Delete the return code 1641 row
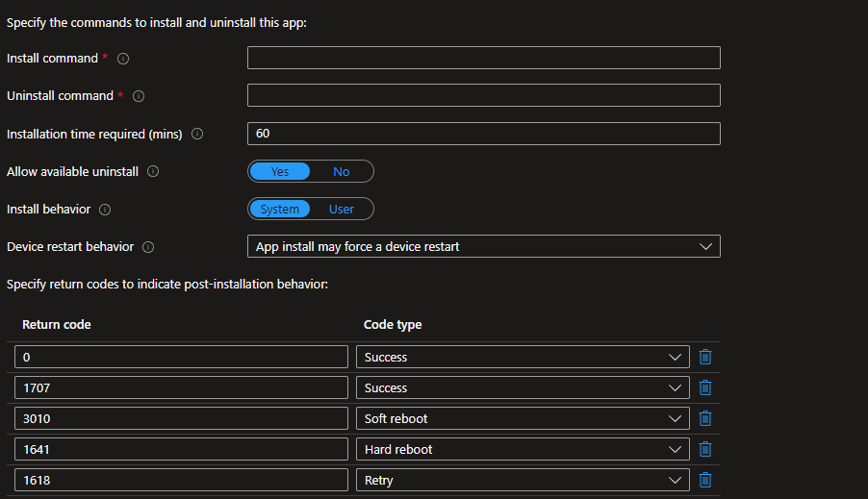This screenshot has width=868, height=499. 704,449
